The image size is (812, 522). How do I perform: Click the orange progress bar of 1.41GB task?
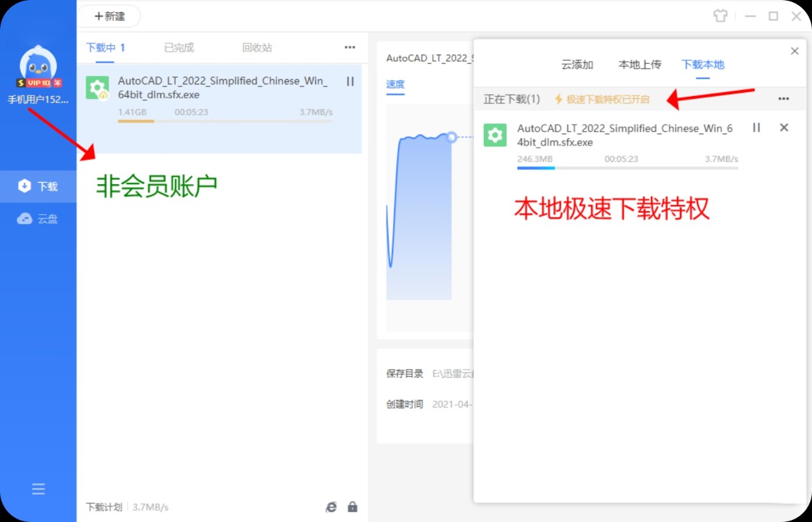pyautogui.click(x=225, y=121)
